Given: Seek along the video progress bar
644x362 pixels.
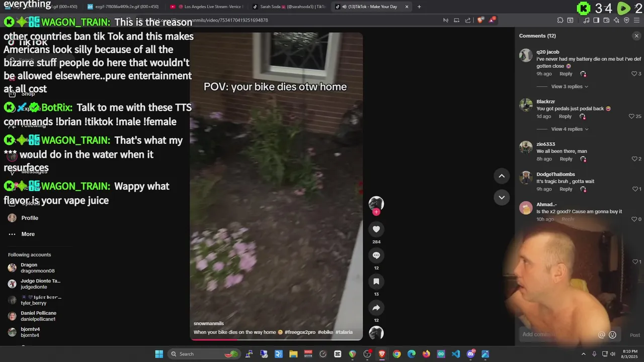Looking at the screenshot, I should pyautogui.click(x=276, y=339).
